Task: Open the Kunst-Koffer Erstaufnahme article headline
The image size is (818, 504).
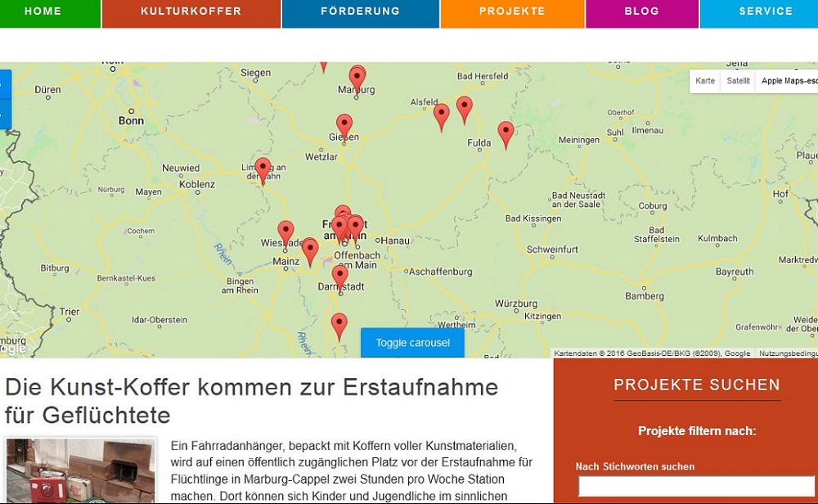Action: click(x=251, y=400)
